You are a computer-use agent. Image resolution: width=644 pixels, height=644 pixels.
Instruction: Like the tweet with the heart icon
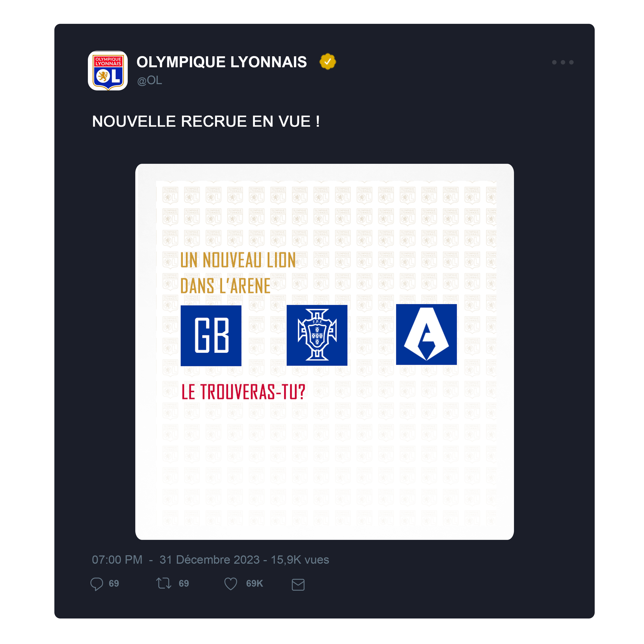click(x=231, y=584)
